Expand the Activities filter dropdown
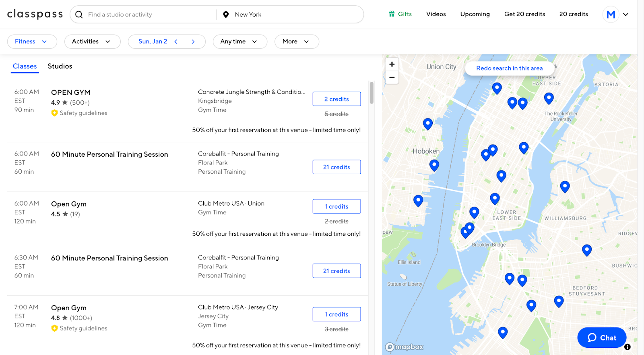 click(x=92, y=42)
